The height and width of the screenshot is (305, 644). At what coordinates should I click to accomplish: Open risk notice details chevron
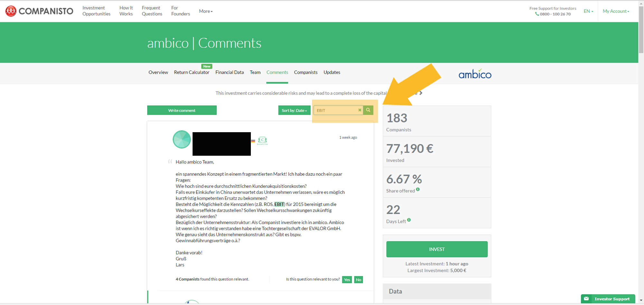click(421, 93)
